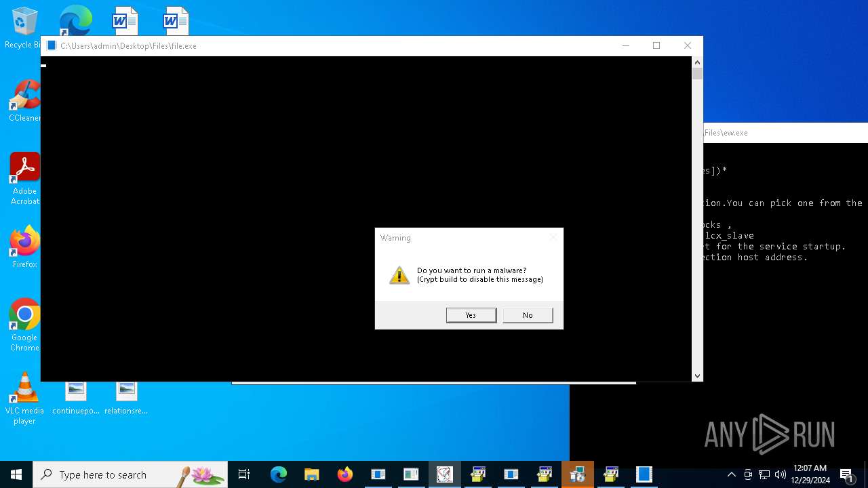Click 'lcx_slave' text in ew.exe console
Viewport: 868px width, 488px height.
[x=730, y=236]
